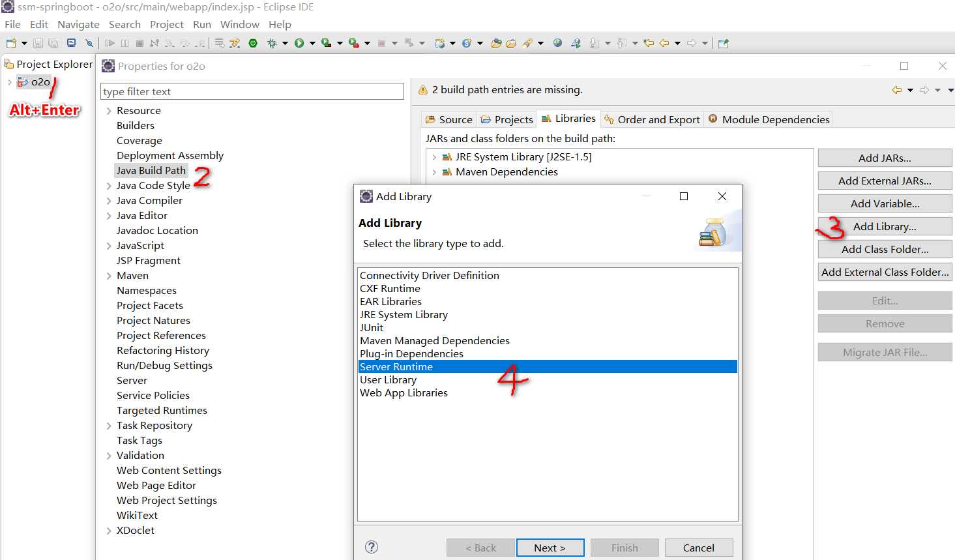
Task: Click the Last Edit Location arrow icon
Action: 649,43
